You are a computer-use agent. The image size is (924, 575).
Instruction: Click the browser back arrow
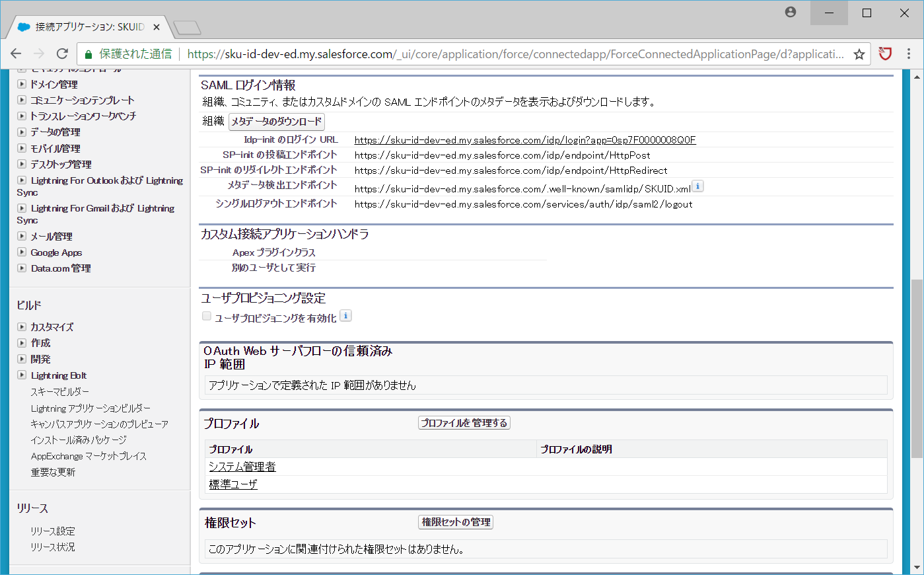point(16,54)
